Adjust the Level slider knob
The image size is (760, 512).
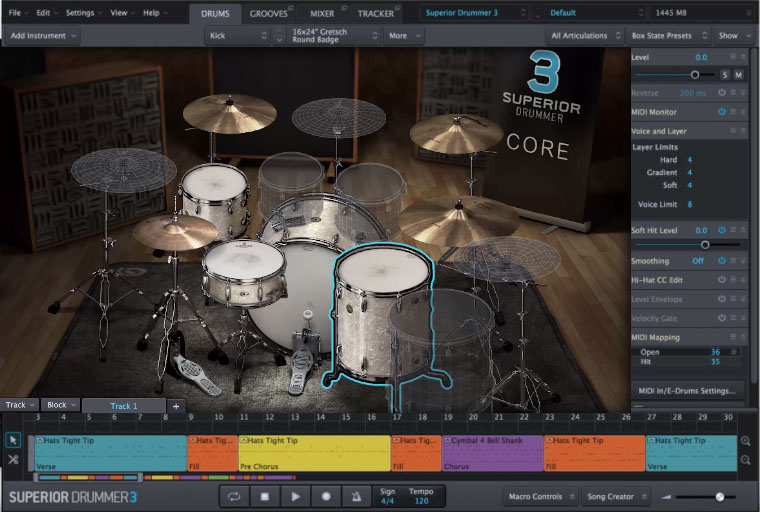[x=695, y=75]
